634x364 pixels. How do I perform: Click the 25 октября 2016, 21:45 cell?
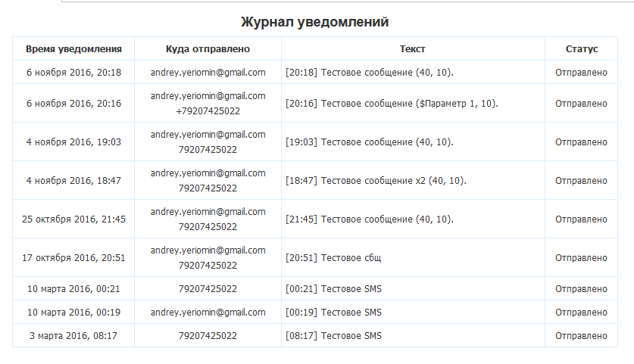73,219
